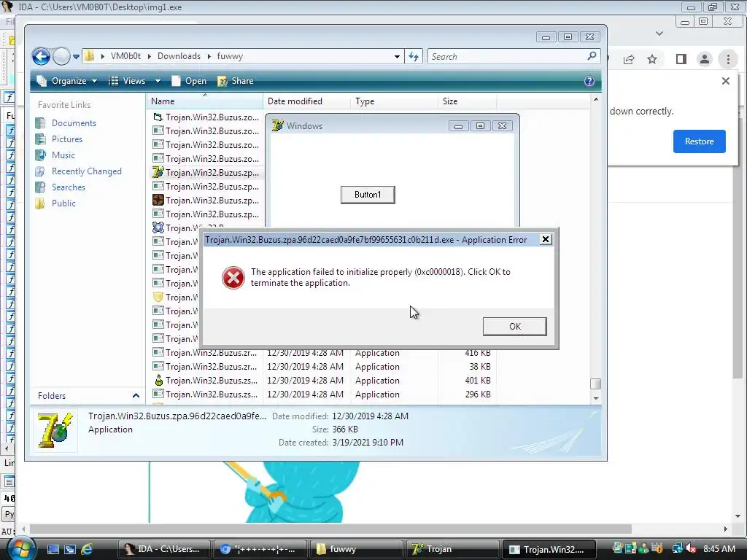Open Pictures favorite link

(x=66, y=139)
